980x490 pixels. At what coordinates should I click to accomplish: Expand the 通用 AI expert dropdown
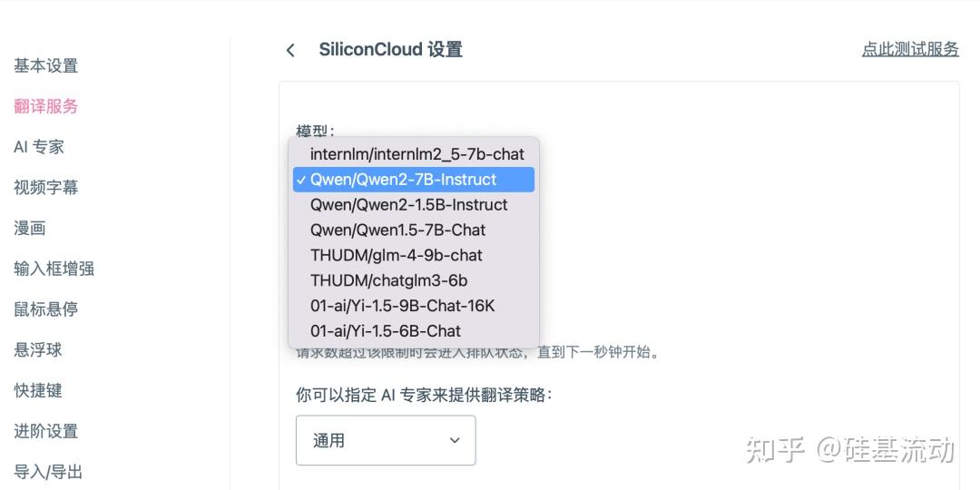point(386,441)
